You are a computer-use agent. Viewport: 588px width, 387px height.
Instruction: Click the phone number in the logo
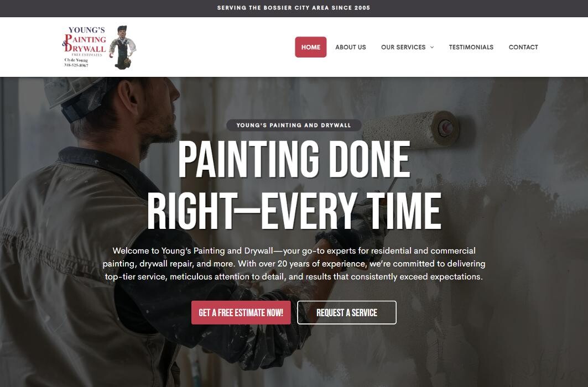(x=76, y=65)
